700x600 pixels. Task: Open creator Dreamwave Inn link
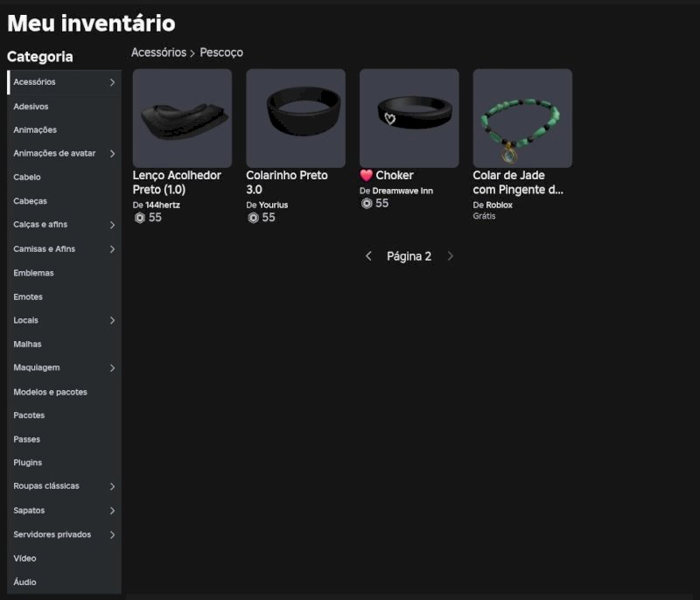click(402, 191)
